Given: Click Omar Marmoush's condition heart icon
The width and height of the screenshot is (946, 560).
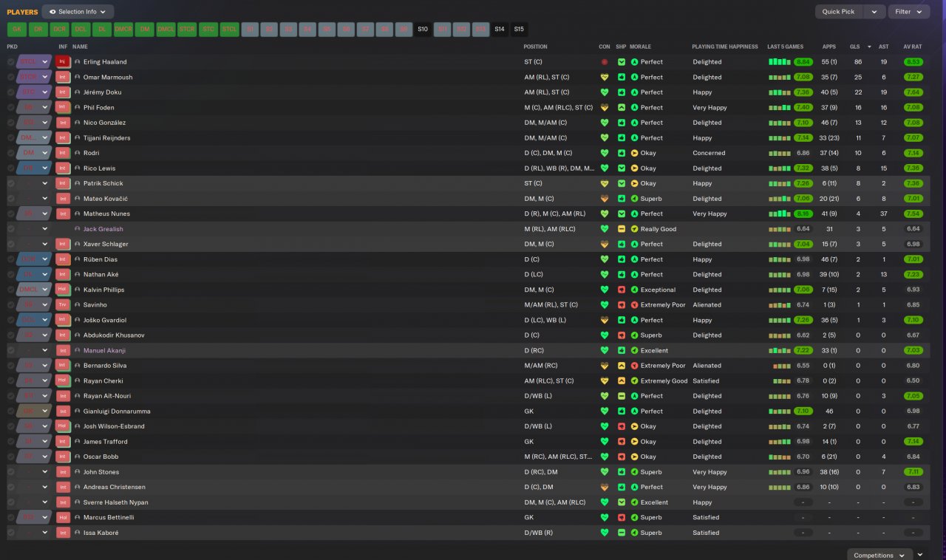Looking at the screenshot, I should coord(605,77).
